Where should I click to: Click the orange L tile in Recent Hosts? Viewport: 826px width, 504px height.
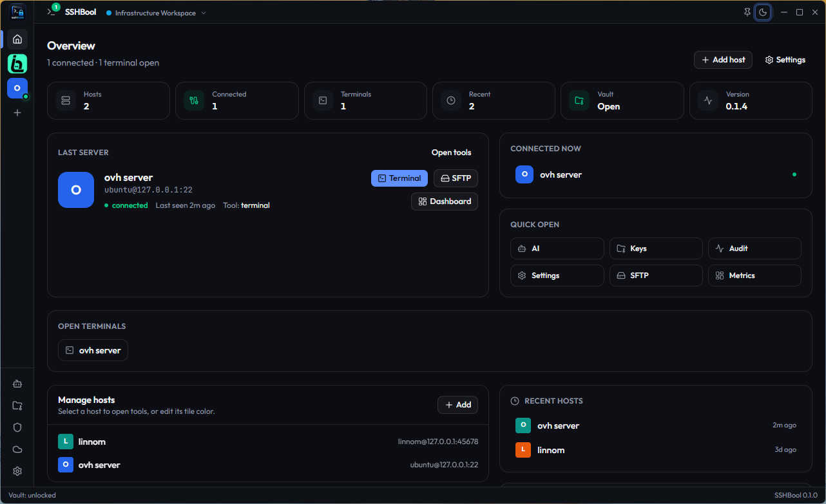pyautogui.click(x=523, y=450)
